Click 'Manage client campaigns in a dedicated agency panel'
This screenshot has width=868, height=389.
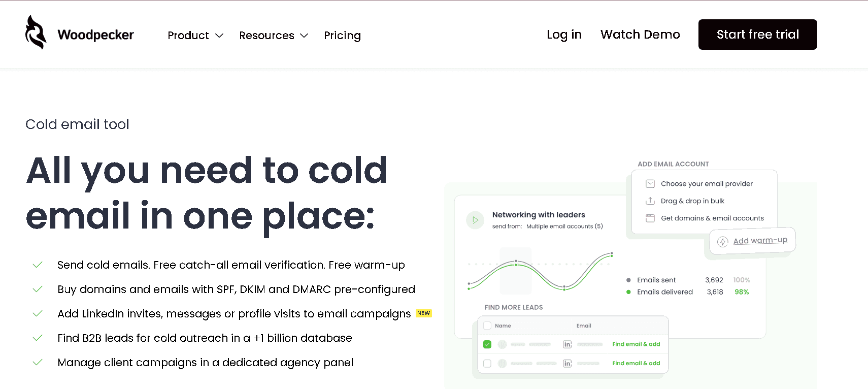[x=205, y=363]
